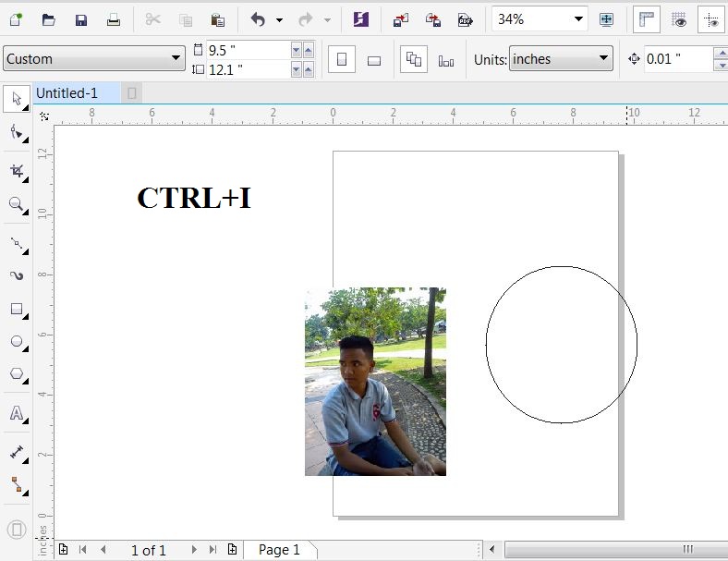
Task: Go to the previous page
Action: (103, 550)
